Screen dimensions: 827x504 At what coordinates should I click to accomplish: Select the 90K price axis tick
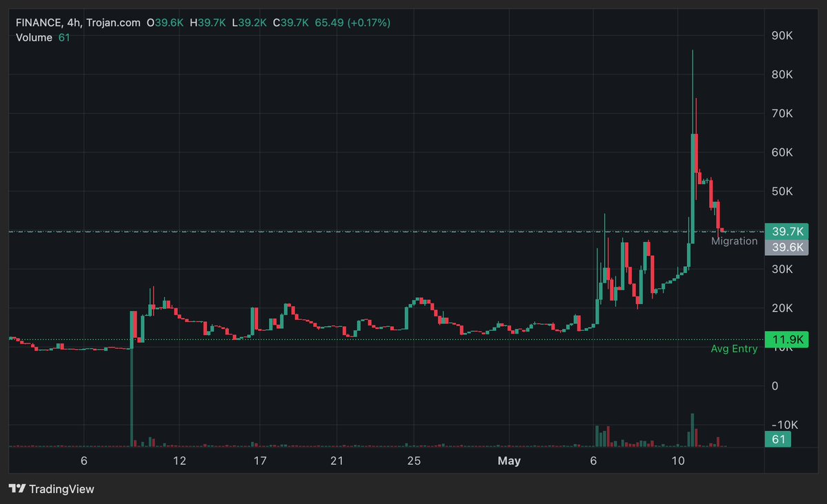(x=782, y=35)
